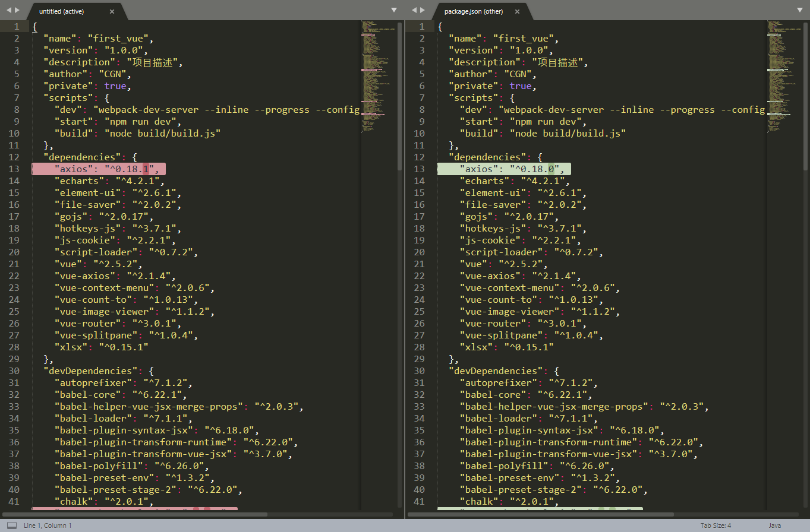
Task: Click "vue-image-viewer" entry in left pane
Action: pos(134,312)
